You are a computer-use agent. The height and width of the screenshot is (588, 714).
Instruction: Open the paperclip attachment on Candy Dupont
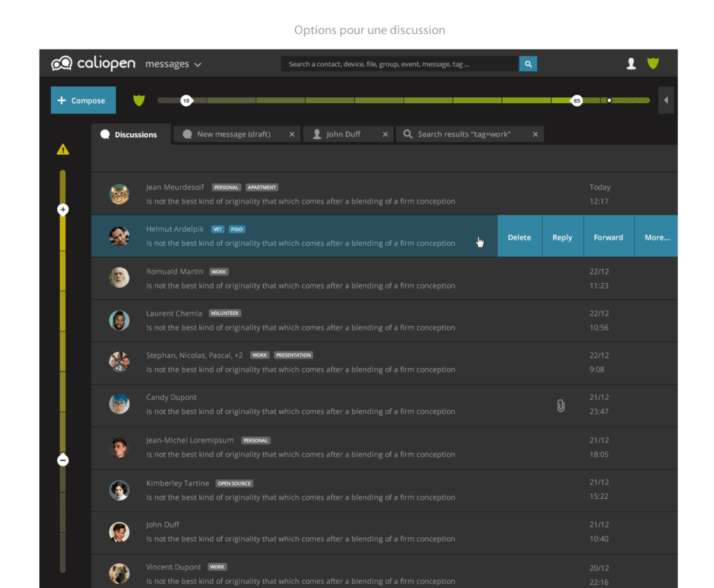tap(561, 405)
